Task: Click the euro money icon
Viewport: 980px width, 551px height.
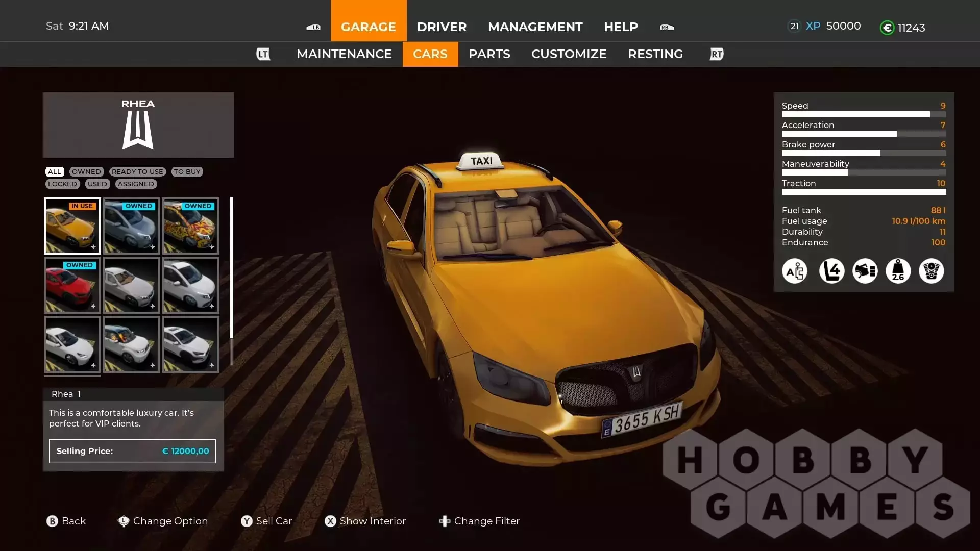Action: click(887, 28)
